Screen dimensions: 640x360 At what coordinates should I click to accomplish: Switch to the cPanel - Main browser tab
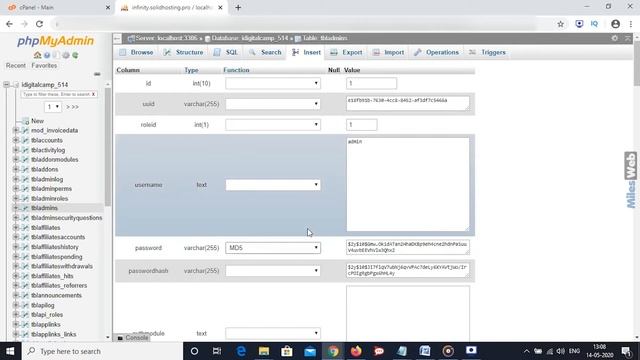pyautogui.click(x=59, y=7)
